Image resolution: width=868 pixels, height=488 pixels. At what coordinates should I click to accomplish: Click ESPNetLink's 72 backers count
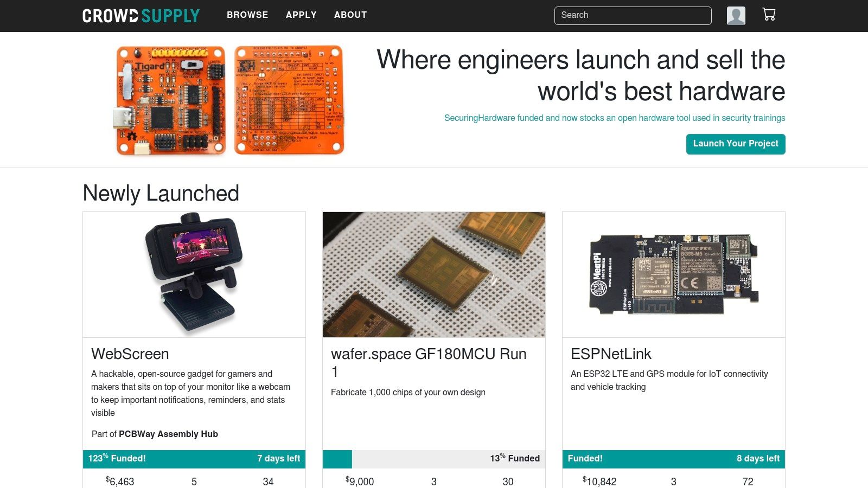click(748, 481)
